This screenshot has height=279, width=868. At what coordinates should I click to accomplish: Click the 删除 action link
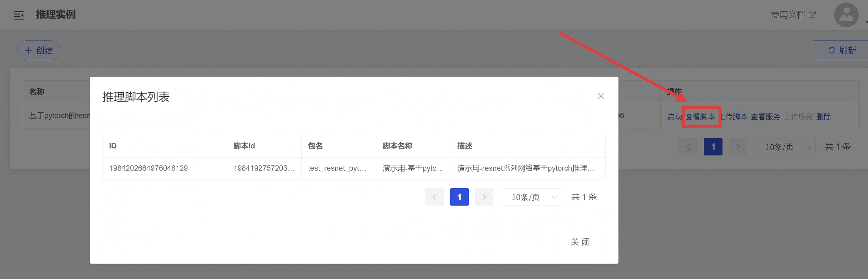pos(823,117)
